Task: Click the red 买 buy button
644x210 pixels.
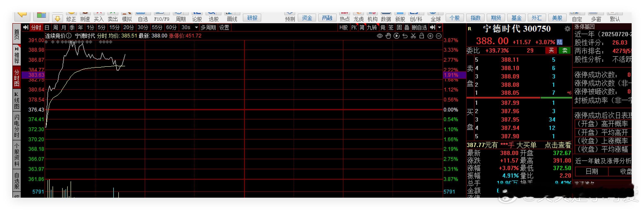Action: [x=551, y=51]
